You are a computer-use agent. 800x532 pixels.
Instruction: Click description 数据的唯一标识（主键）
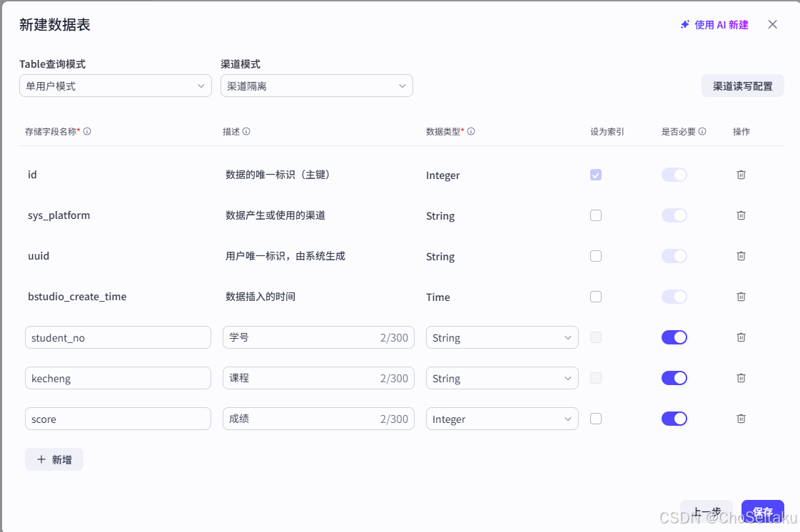279,175
